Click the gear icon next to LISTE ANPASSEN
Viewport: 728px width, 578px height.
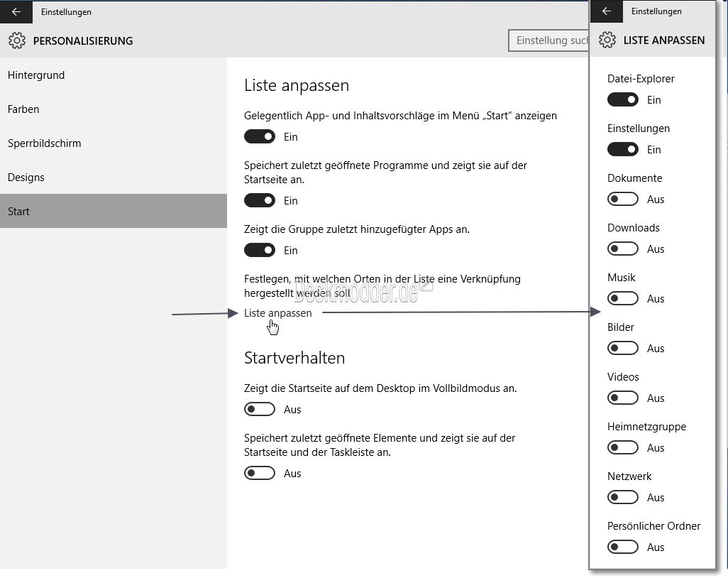click(x=607, y=40)
